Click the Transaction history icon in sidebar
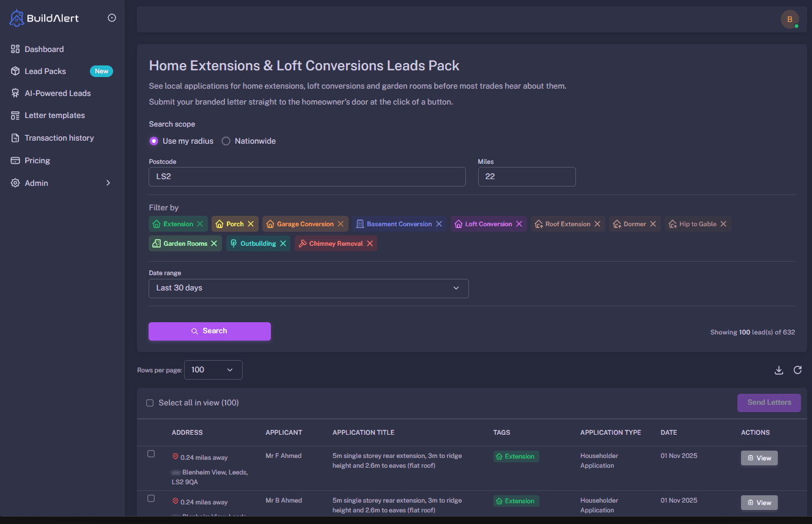The width and height of the screenshot is (812, 524). pyautogui.click(x=14, y=138)
